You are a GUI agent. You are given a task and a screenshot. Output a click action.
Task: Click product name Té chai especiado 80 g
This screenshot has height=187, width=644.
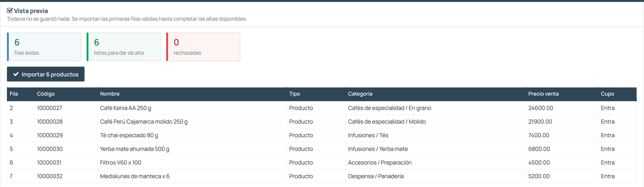click(129, 135)
